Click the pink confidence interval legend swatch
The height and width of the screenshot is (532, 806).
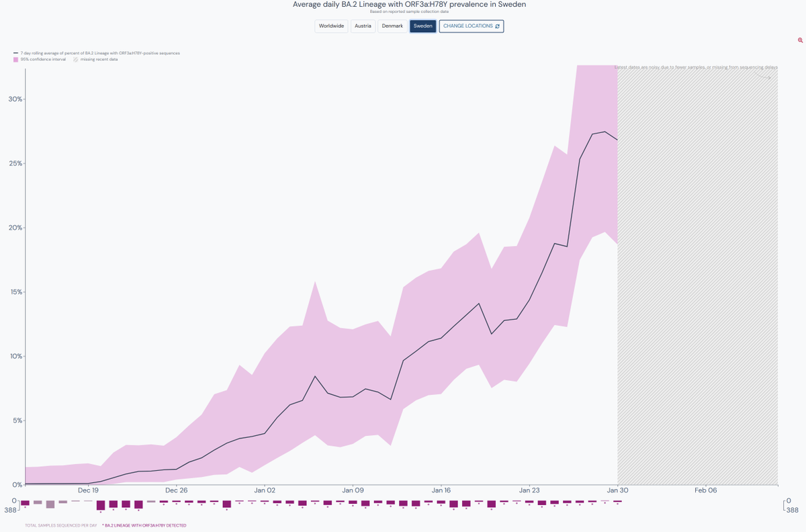point(15,59)
